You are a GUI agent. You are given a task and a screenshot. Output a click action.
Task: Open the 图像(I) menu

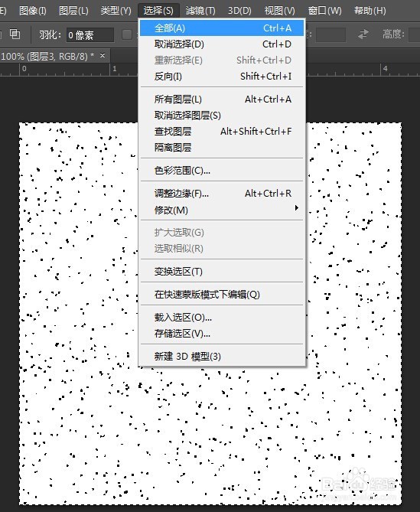point(33,11)
